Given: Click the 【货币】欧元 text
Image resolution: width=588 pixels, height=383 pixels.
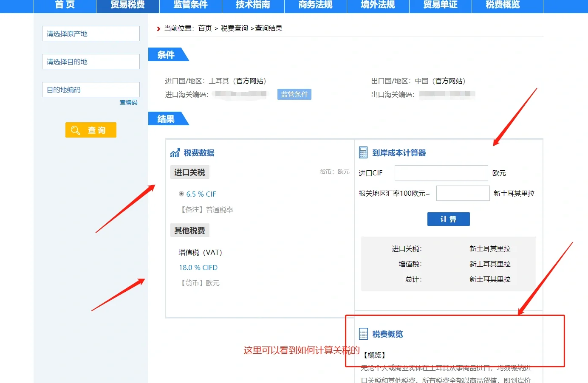Looking at the screenshot, I should pos(199,283).
